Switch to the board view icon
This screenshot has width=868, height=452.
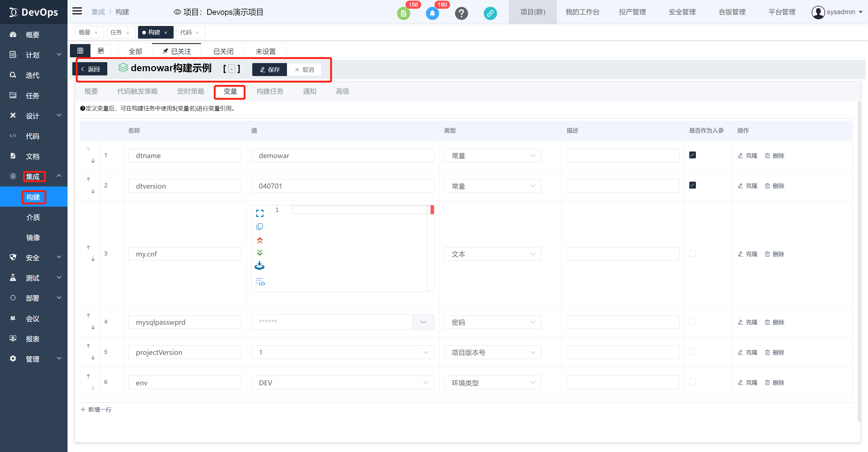click(x=101, y=51)
